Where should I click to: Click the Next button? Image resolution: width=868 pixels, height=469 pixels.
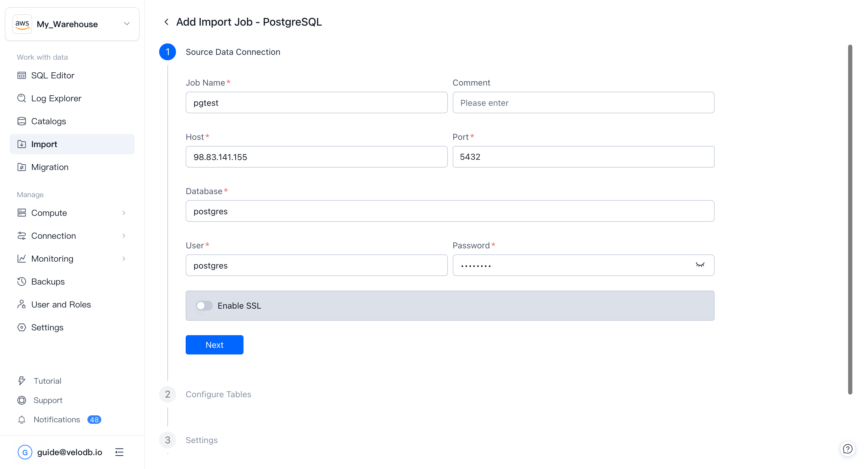[x=214, y=345]
